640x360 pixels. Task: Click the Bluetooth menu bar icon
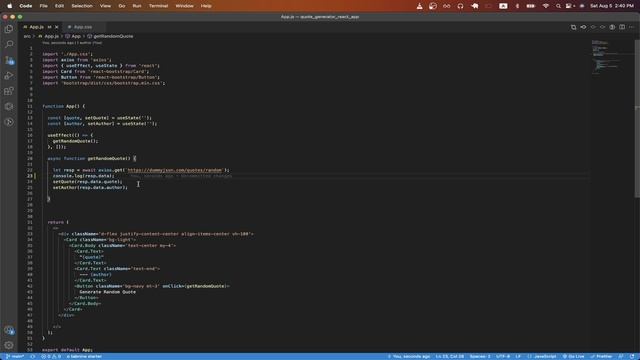coord(517,6)
